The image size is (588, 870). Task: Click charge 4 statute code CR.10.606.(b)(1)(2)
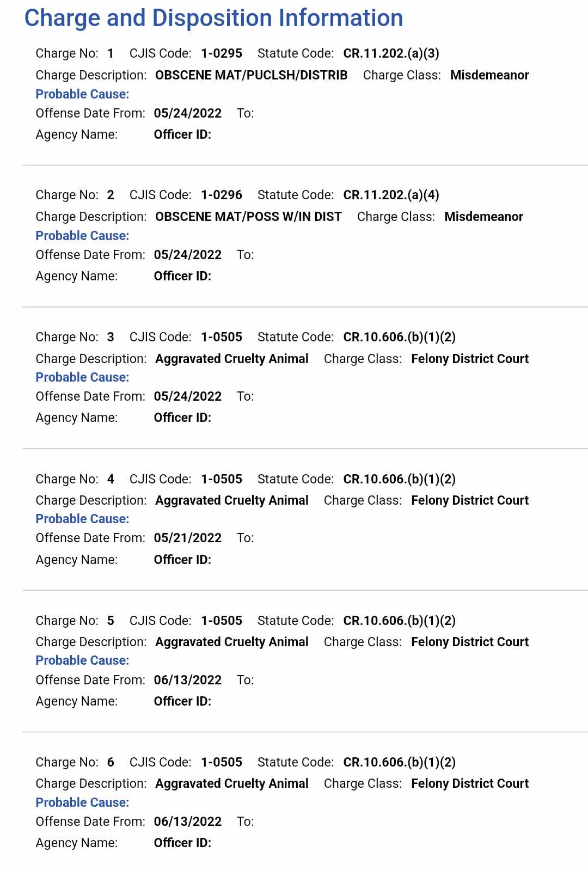[399, 479]
